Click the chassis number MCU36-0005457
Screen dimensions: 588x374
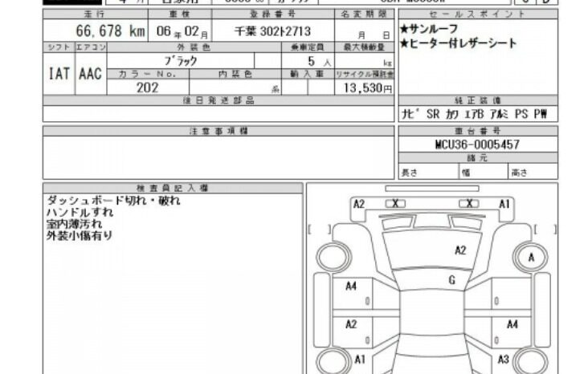coord(478,144)
